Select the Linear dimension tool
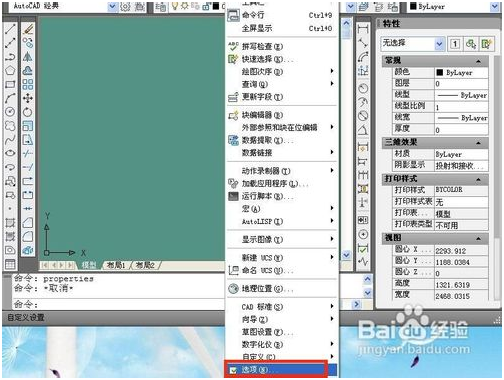The height and width of the screenshot is (380, 504). (x=363, y=29)
